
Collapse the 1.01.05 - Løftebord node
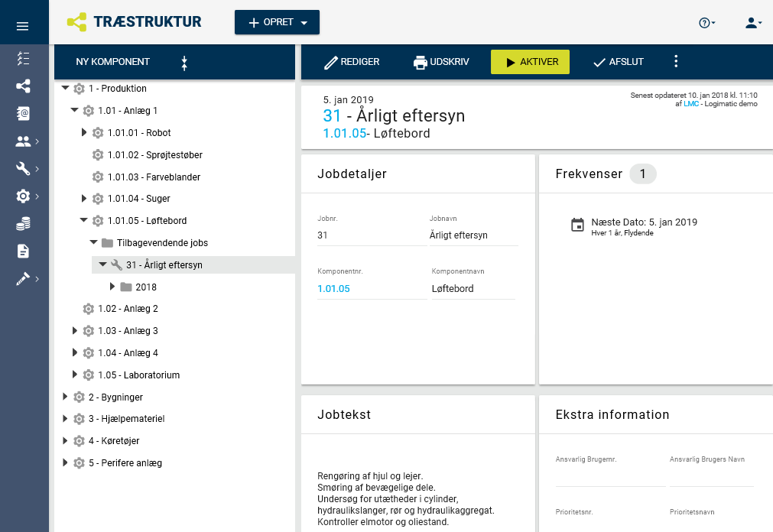point(84,220)
